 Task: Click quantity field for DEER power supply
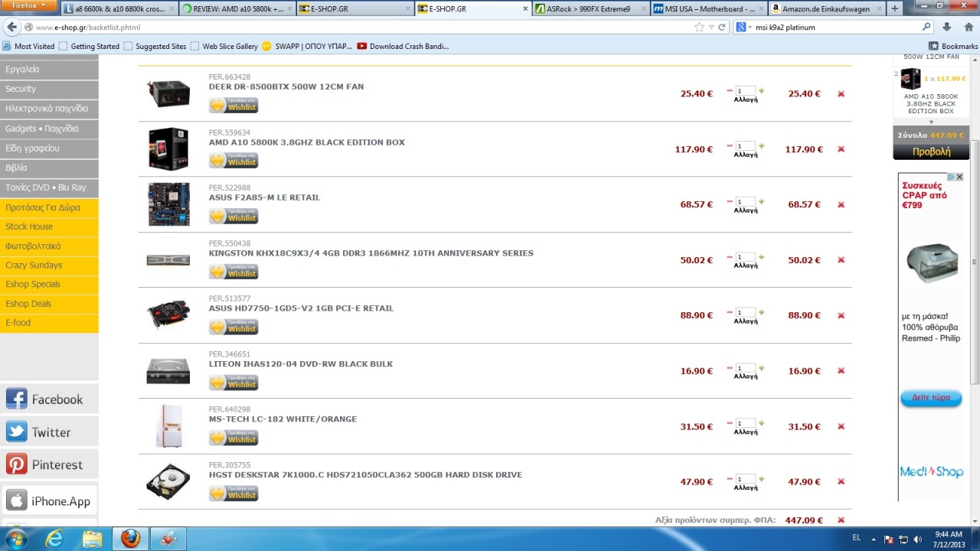click(746, 90)
